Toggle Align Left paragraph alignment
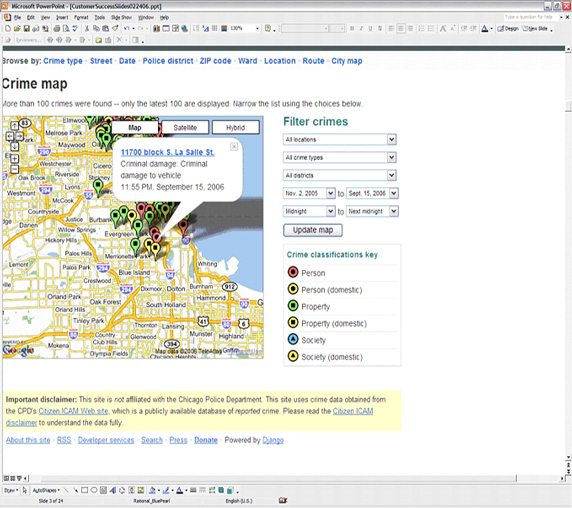572x508 pixels. coord(391,28)
